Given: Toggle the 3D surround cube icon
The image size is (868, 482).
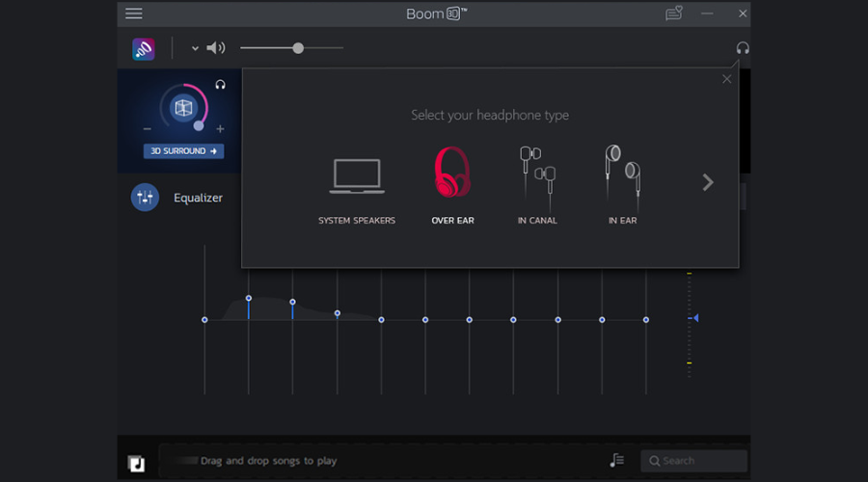Looking at the screenshot, I should coord(183,108).
